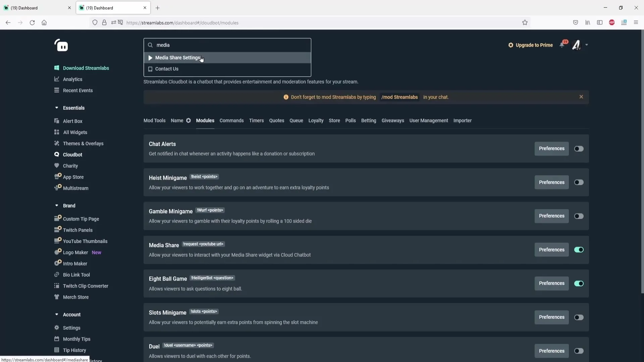The image size is (644, 362).
Task: Select Contact Us search result
Action: (227, 69)
